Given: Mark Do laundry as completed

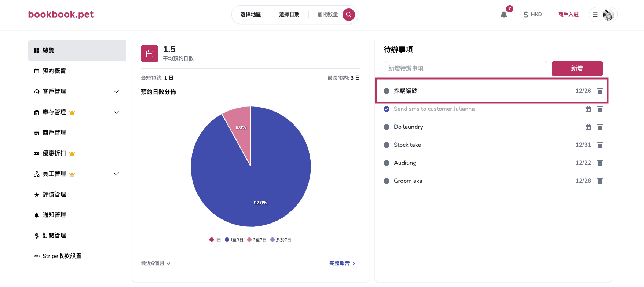Looking at the screenshot, I should coord(387,127).
